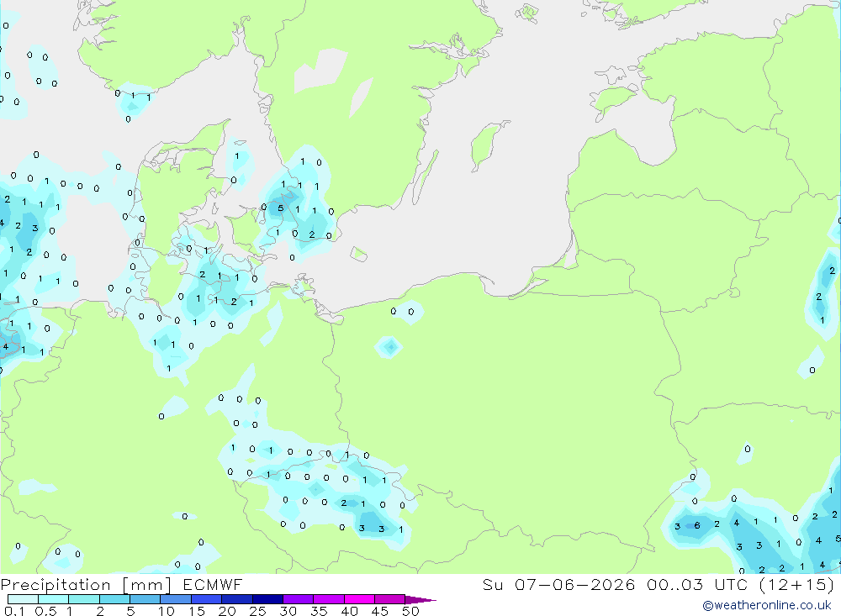Click the 2–5 mm legend color segment
The image size is (841, 616).
[x=114, y=599]
